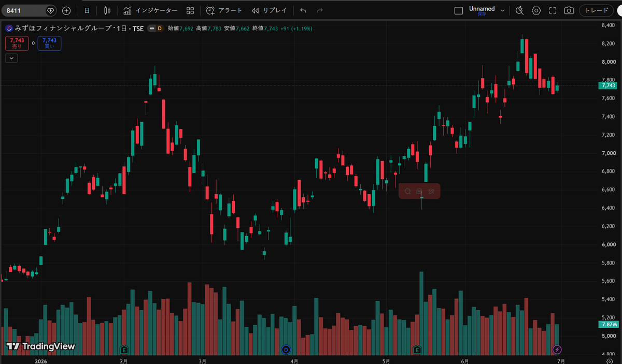This screenshot has height=364, width=622.
Task: Click the 8,400 price axis label
Action: point(608,25)
